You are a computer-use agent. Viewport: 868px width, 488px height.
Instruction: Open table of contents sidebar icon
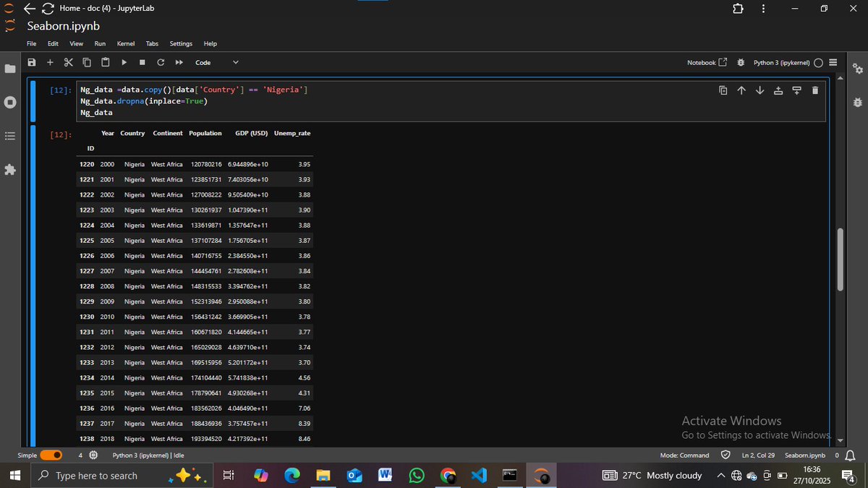9,135
